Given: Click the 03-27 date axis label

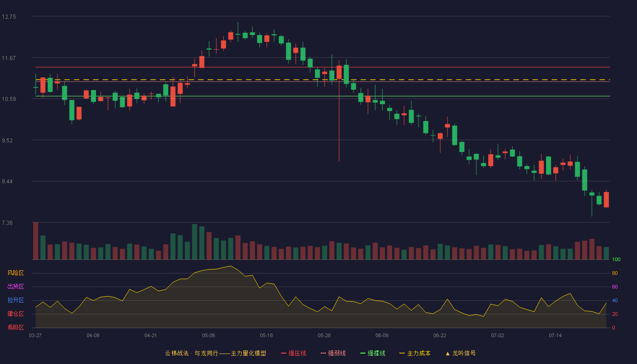Looking at the screenshot, I should 35,335.
